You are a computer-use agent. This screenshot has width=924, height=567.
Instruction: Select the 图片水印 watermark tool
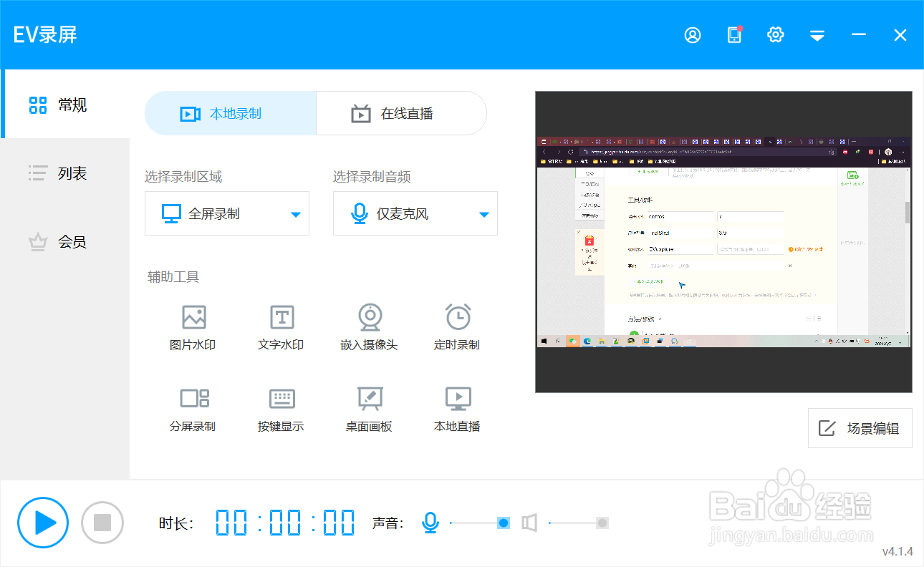click(192, 326)
